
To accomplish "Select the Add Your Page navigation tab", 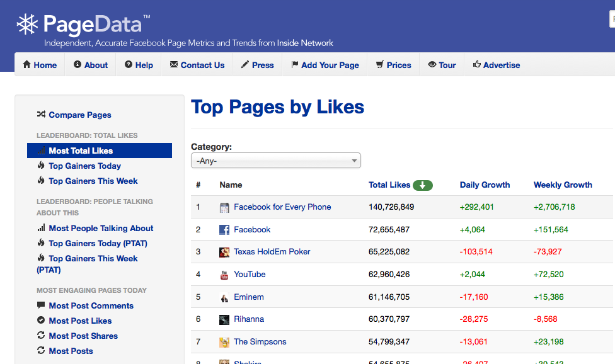I will click(x=325, y=65).
